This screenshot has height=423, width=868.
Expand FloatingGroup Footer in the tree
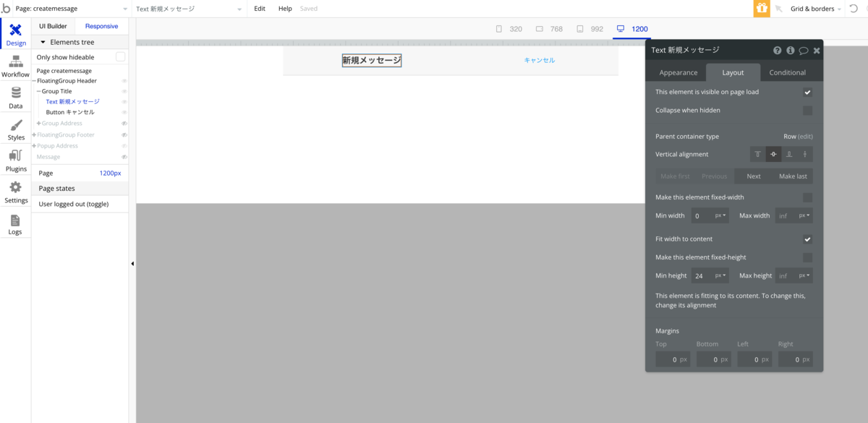pos(34,135)
